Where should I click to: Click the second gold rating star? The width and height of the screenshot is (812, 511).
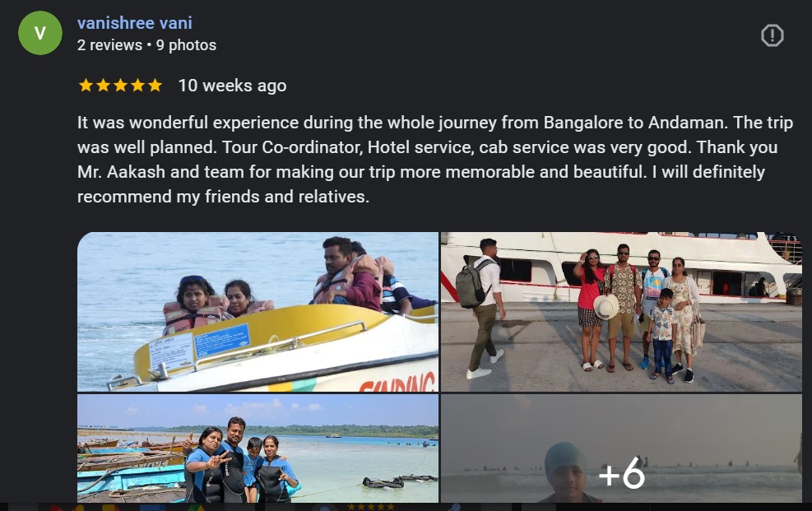(x=103, y=85)
